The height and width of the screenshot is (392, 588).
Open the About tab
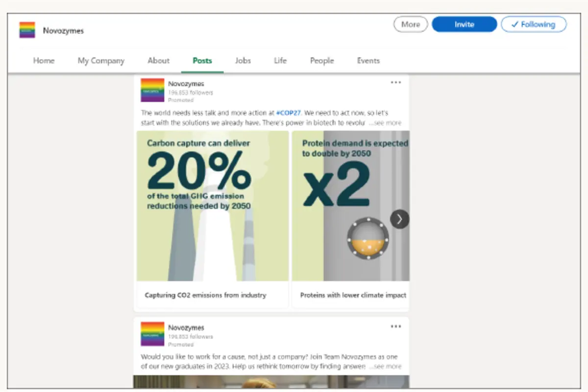158,61
